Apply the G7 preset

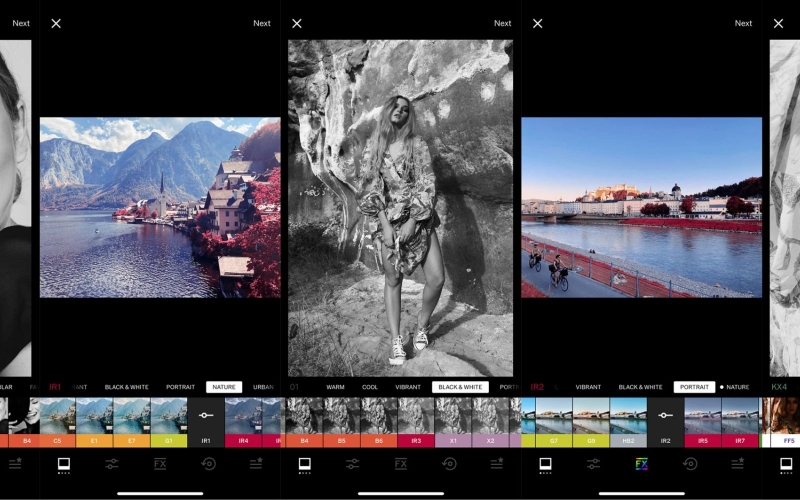pos(554,422)
